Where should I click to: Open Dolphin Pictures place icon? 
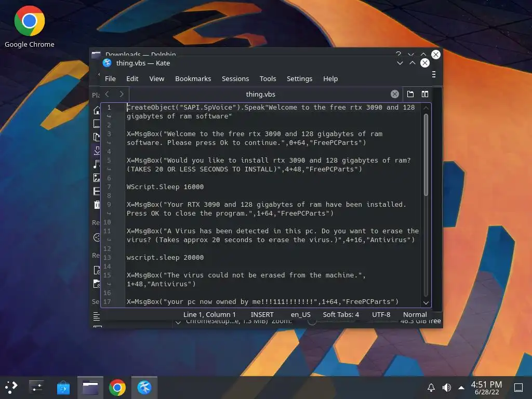pos(97,178)
